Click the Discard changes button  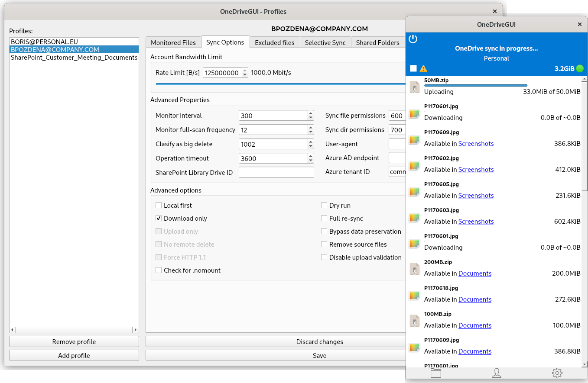(x=276, y=341)
